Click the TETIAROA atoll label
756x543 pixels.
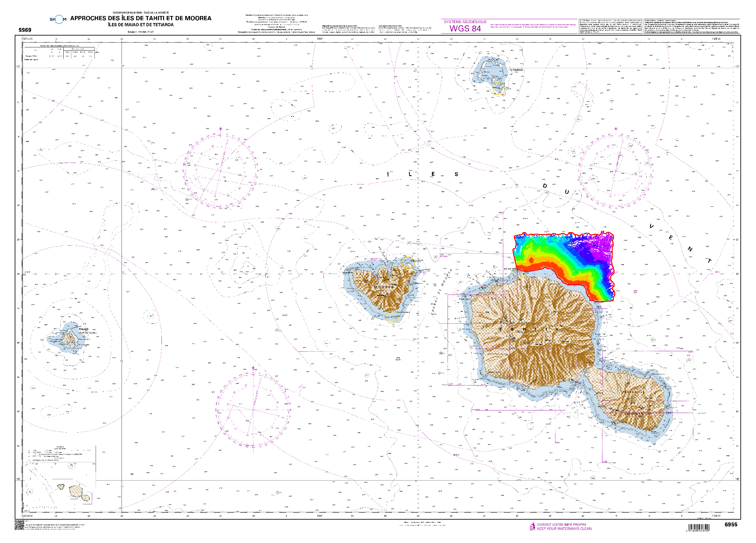pyautogui.click(x=516, y=70)
